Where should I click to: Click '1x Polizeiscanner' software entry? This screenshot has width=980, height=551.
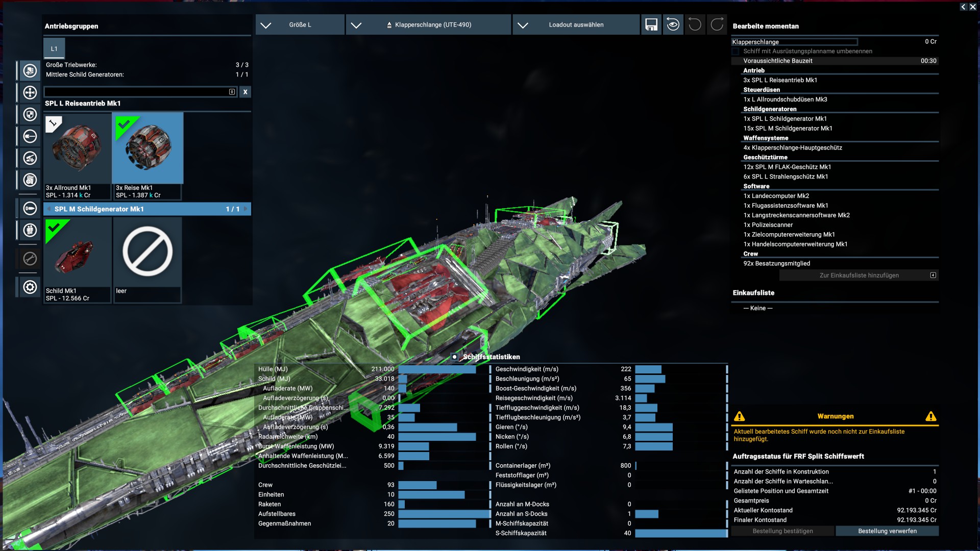pyautogui.click(x=768, y=225)
